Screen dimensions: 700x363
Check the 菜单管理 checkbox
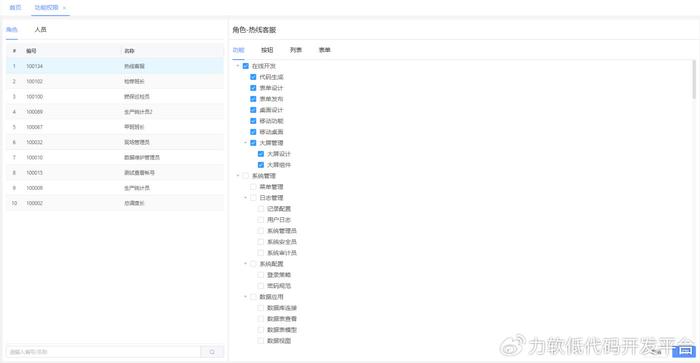(x=253, y=187)
